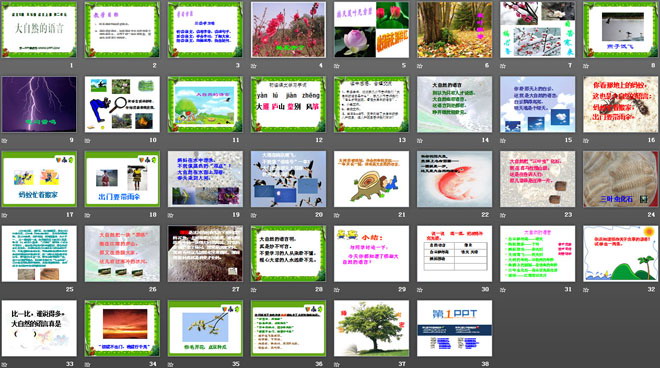Select slide 28 green-bordered closing verse

pos(288,253)
